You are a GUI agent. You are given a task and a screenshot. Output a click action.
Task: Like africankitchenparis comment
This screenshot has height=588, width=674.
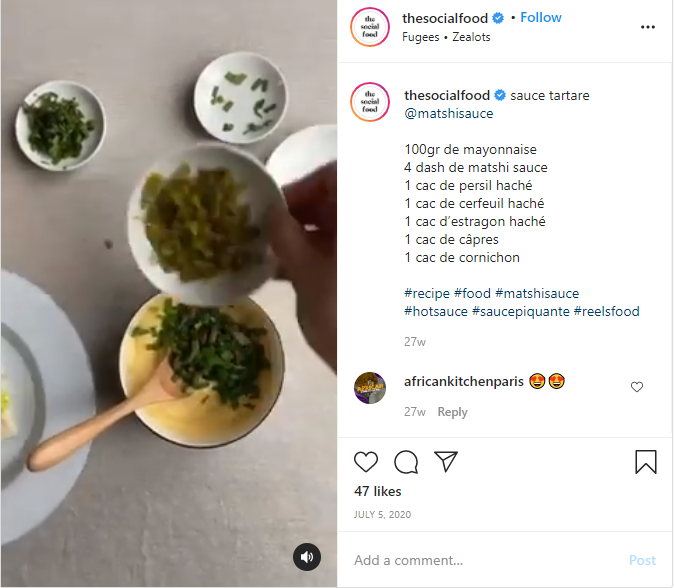tap(637, 387)
